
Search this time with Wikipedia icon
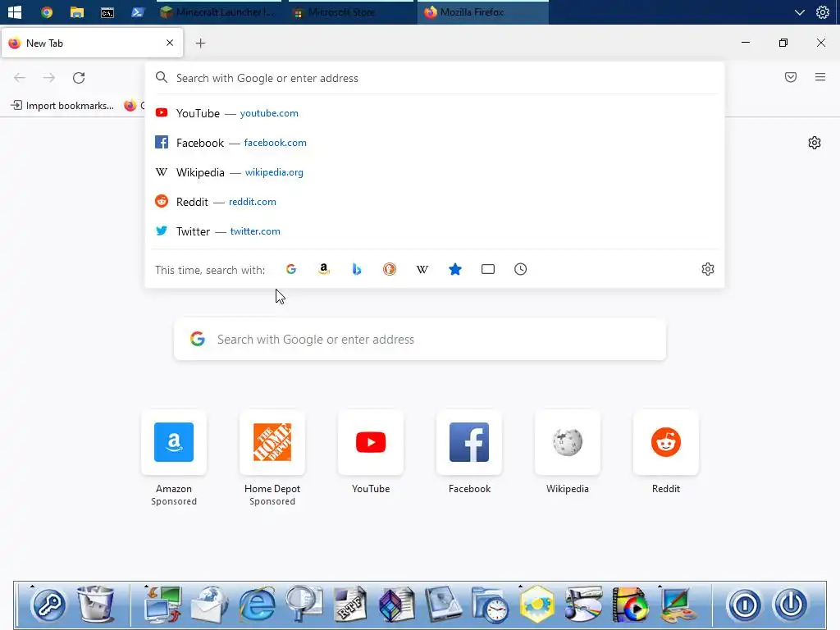click(x=422, y=269)
